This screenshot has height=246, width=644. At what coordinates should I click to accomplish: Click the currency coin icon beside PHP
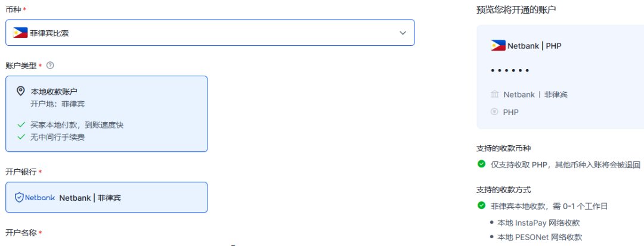[494, 112]
